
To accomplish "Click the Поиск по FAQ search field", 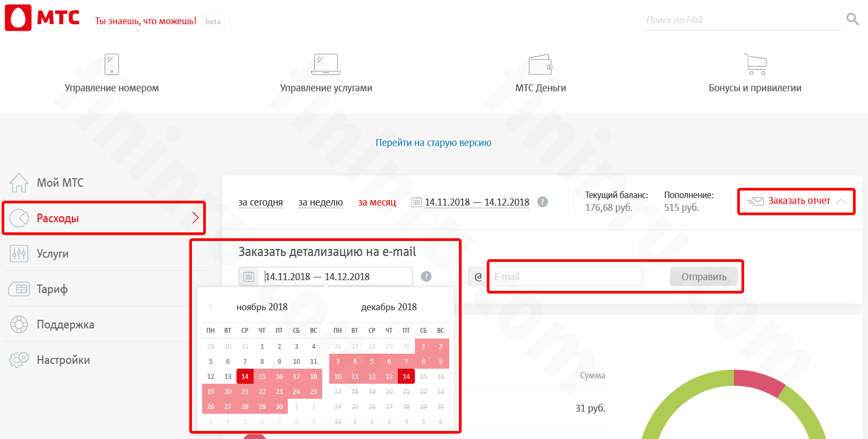I will (x=744, y=20).
